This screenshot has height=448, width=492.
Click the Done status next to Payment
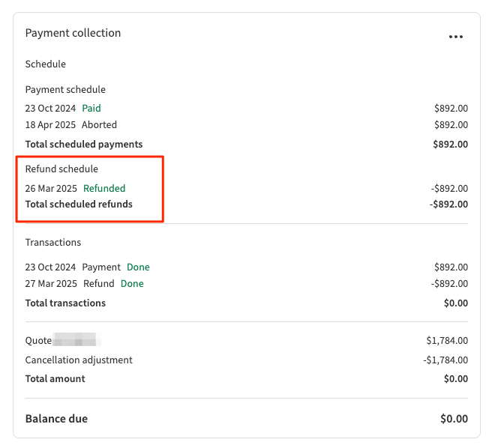[x=138, y=267]
